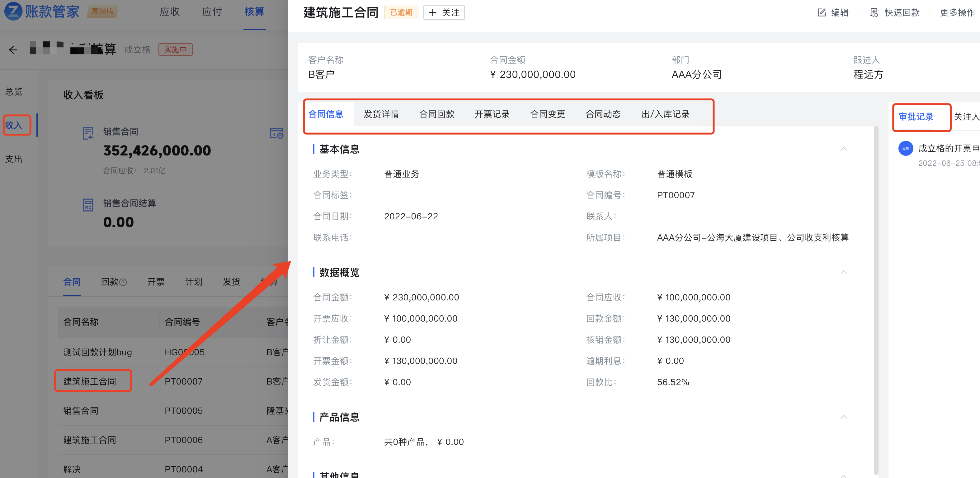The height and width of the screenshot is (478, 980).
Task: Click the card icon right of 销售合同
Action: point(276,133)
